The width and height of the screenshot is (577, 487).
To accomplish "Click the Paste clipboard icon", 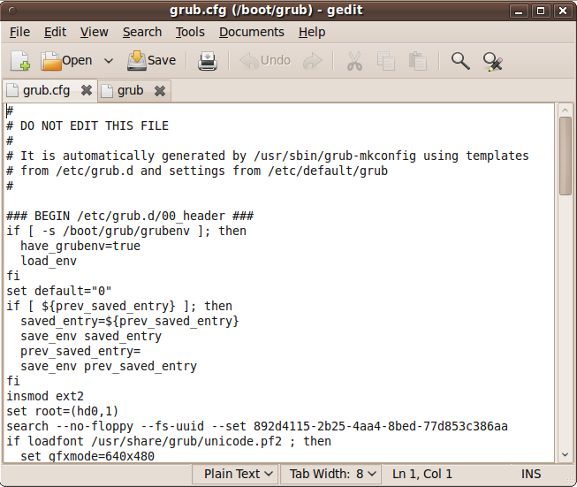I will click(418, 61).
